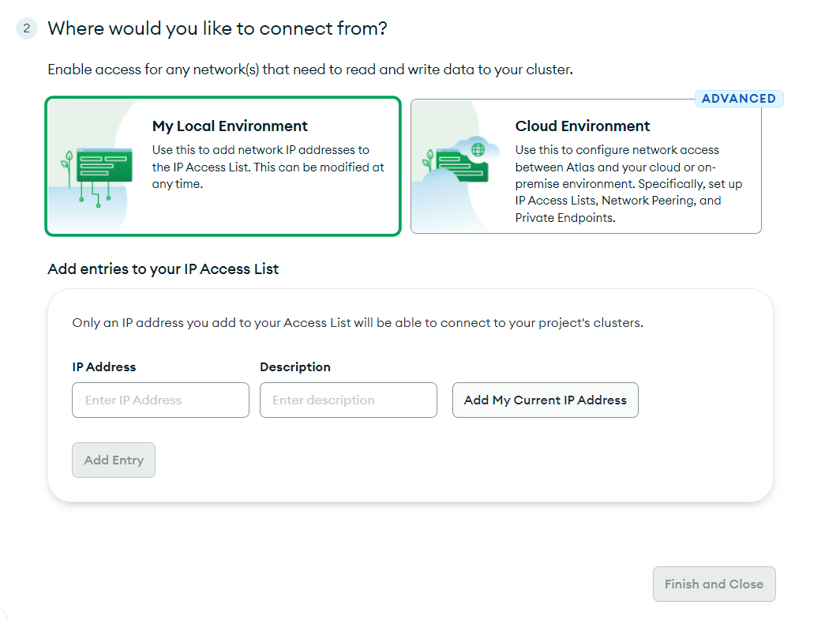Click the Description column label
Screen dimensions: 840x620
click(295, 366)
